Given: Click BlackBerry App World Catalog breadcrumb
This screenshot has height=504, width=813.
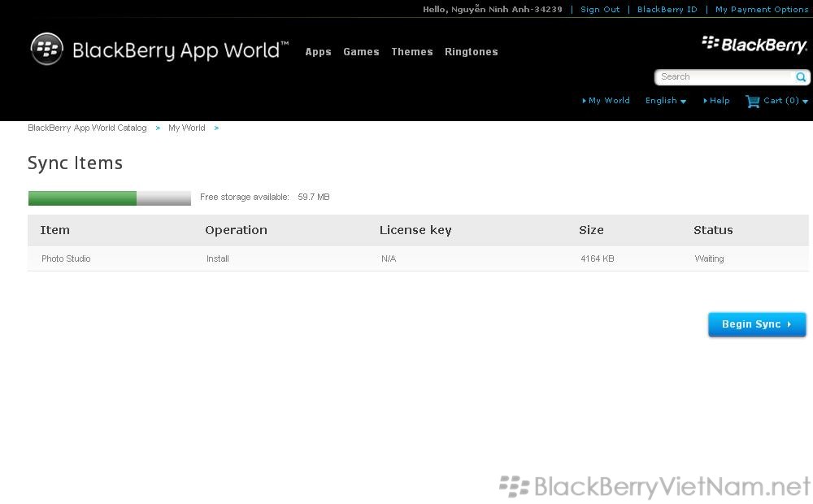Looking at the screenshot, I should [87, 128].
